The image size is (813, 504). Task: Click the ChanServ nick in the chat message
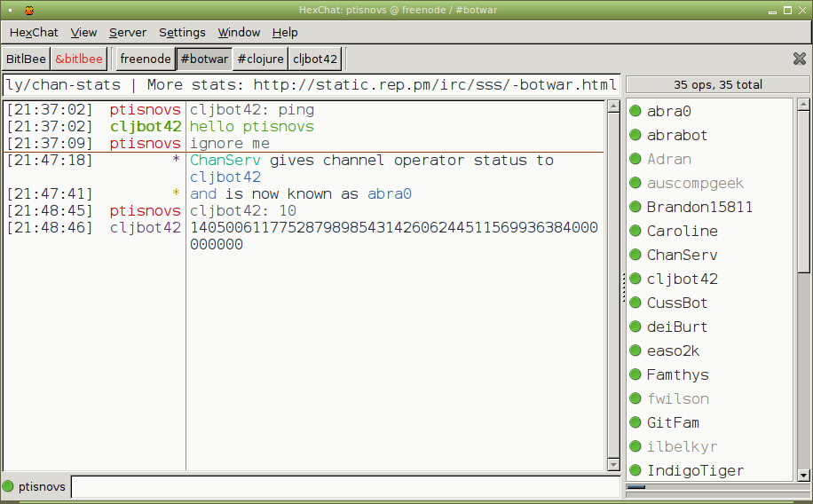click(225, 161)
